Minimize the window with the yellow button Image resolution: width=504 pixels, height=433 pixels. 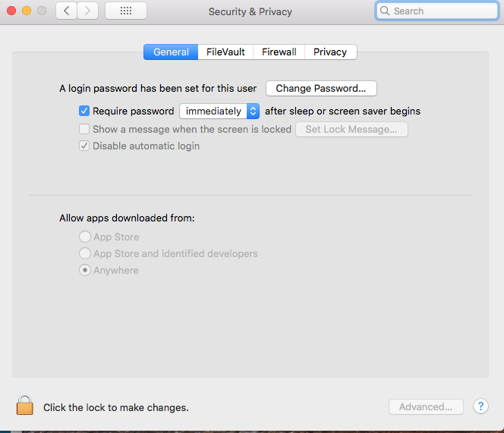click(27, 11)
